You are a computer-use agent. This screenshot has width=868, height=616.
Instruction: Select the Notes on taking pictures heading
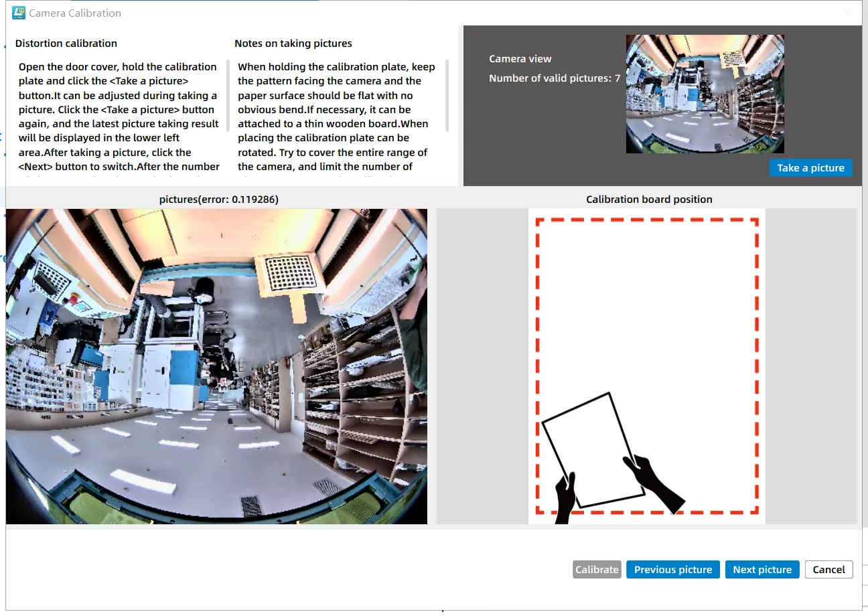pyautogui.click(x=293, y=44)
